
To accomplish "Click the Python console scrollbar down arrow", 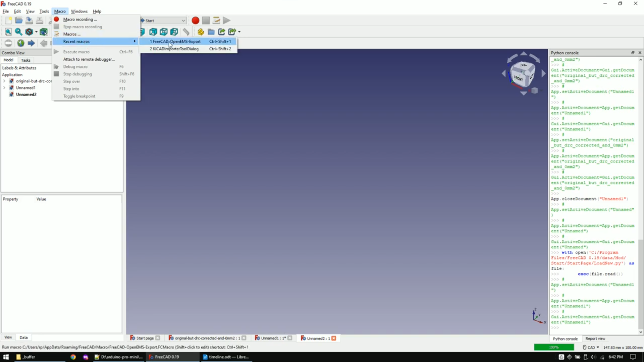I will click(x=641, y=332).
